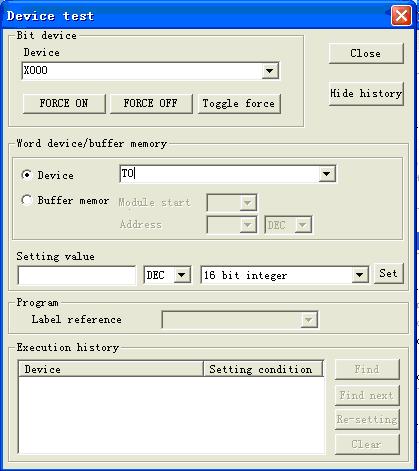The height and width of the screenshot is (471, 419).
Task: Hide the execution history panel
Action: [366, 94]
